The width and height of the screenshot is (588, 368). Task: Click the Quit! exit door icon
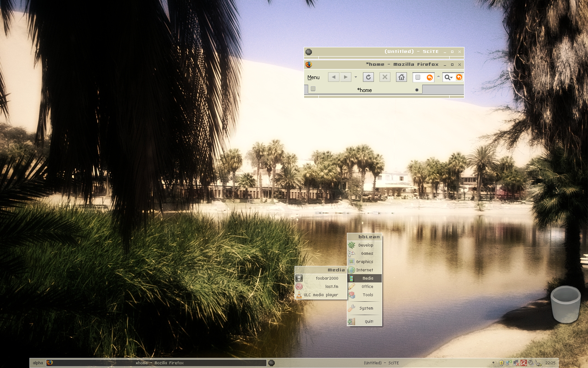tap(351, 322)
